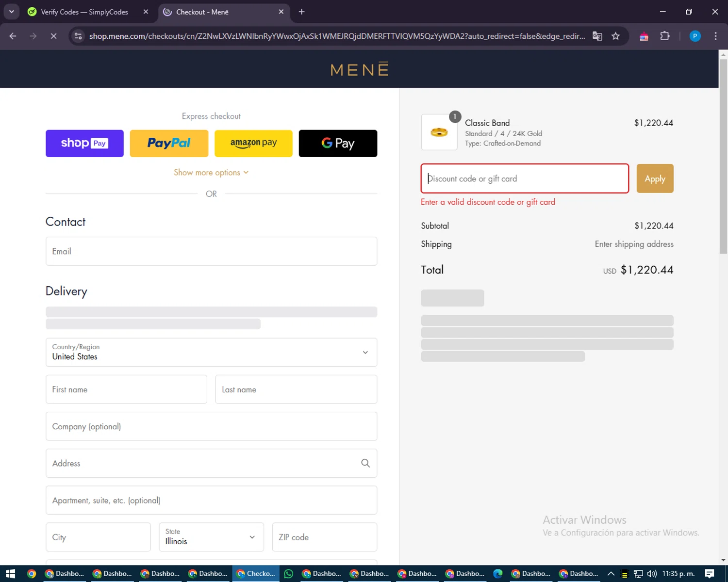
Task: Click the shop.mene.com URL in address bar
Action: [x=337, y=36]
